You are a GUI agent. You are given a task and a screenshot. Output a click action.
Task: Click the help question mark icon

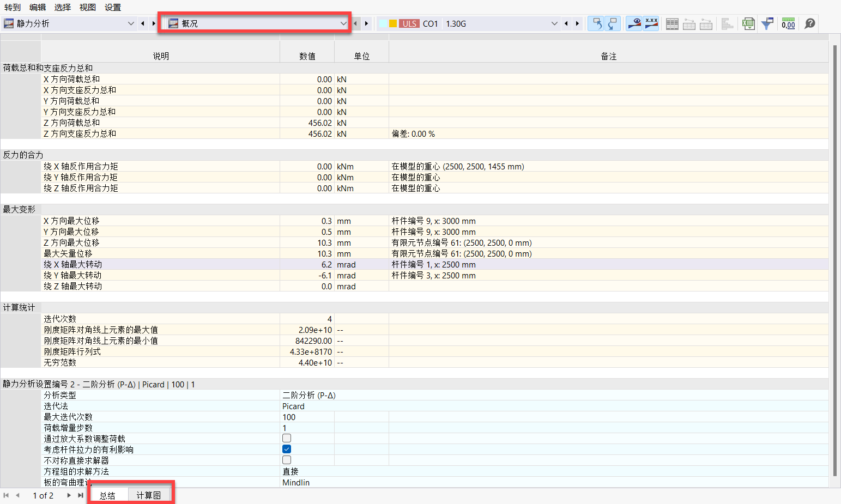tap(810, 23)
